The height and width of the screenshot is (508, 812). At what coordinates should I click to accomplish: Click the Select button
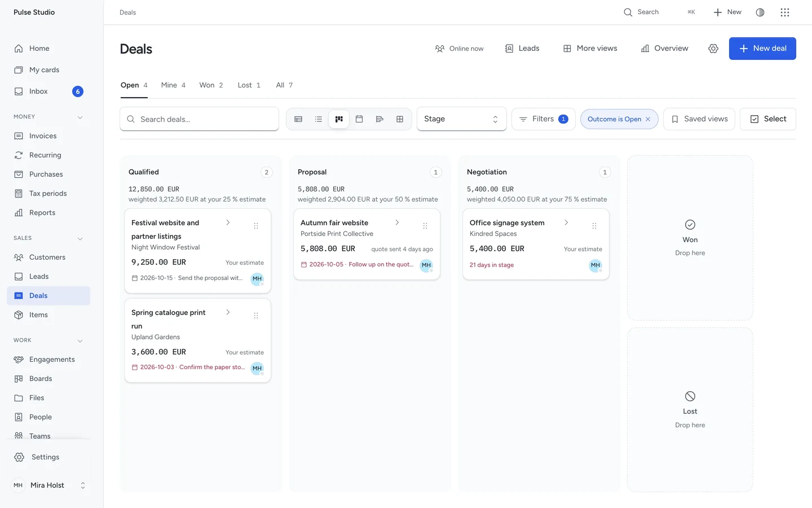point(768,119)
